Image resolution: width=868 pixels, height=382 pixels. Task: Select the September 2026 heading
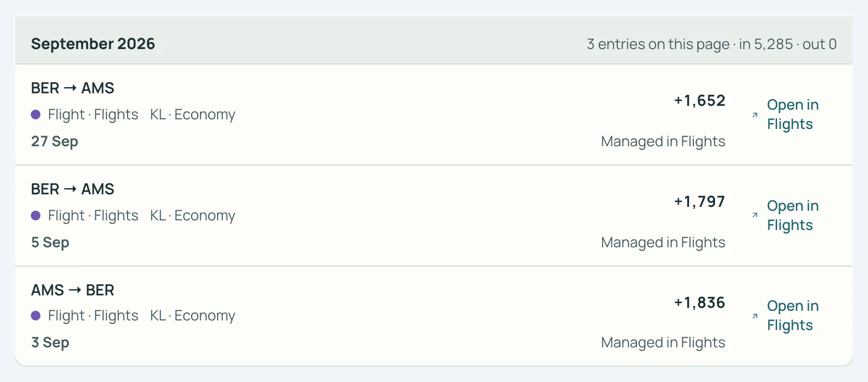(x=93, y=44)
